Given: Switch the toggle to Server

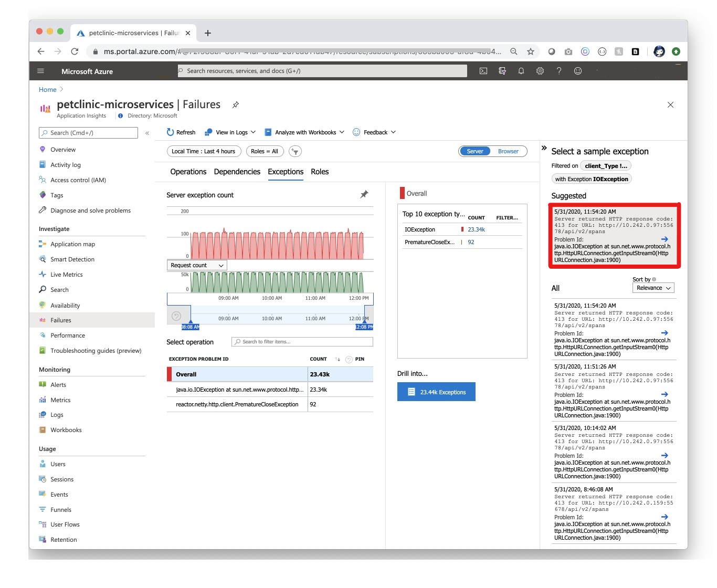Looking at the screenshot, I should tap(475, 151).
